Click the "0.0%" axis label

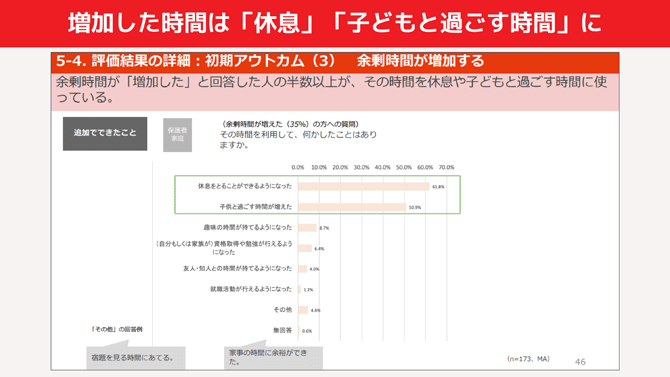tap(298, 168)
